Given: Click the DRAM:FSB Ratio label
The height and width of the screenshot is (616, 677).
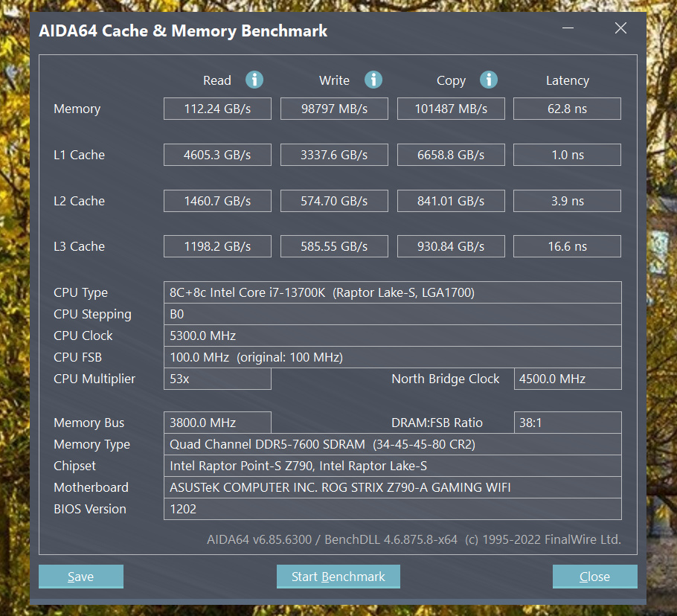Looking at the screenshot, I should [437, 423].
